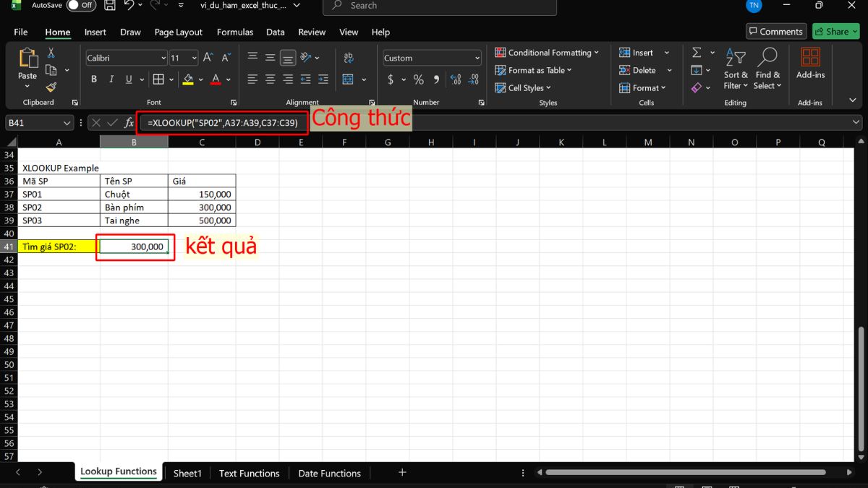Screen dimensions: 868x488
Task: Click the Comments button
Action: [x=775, y=31]
